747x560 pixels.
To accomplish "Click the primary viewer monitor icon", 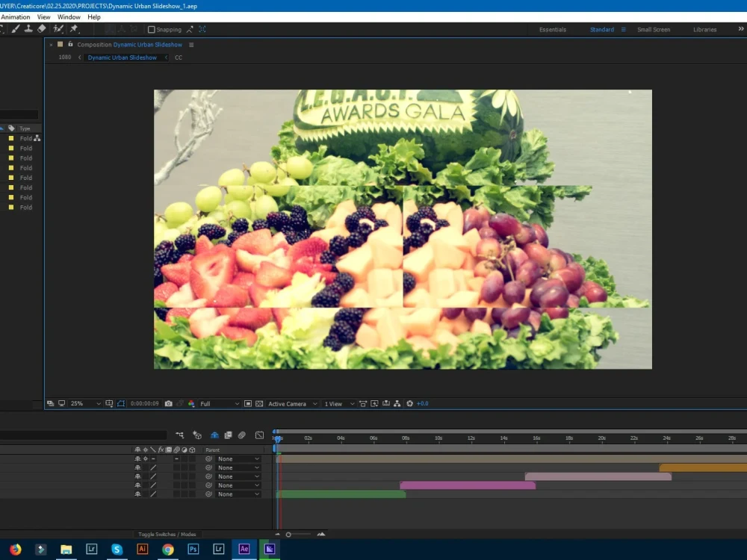I will pyautogui.click(x=61, y=403).
